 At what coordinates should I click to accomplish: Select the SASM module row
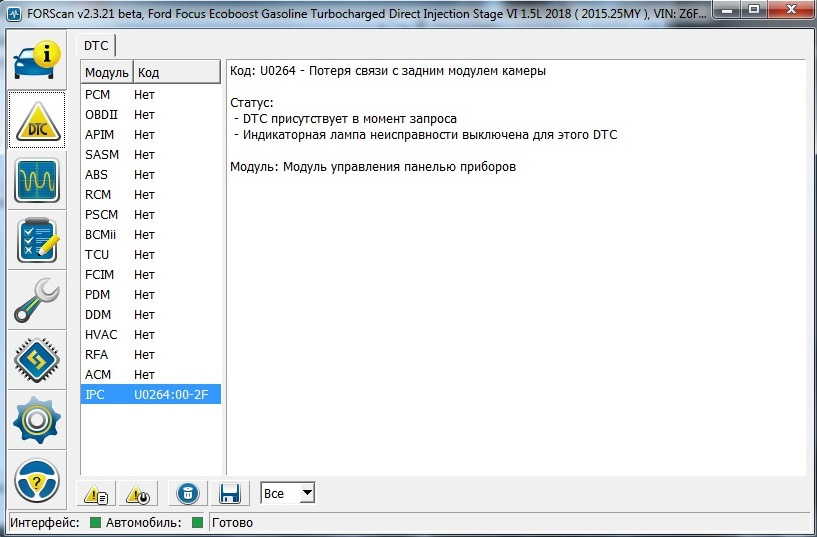pos(151,155)
